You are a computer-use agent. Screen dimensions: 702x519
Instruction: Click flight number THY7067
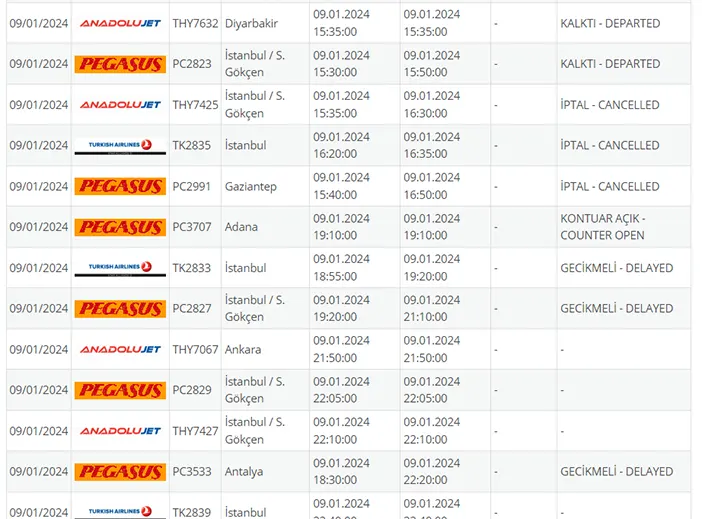pyautogui.click(x=195, y=350)
